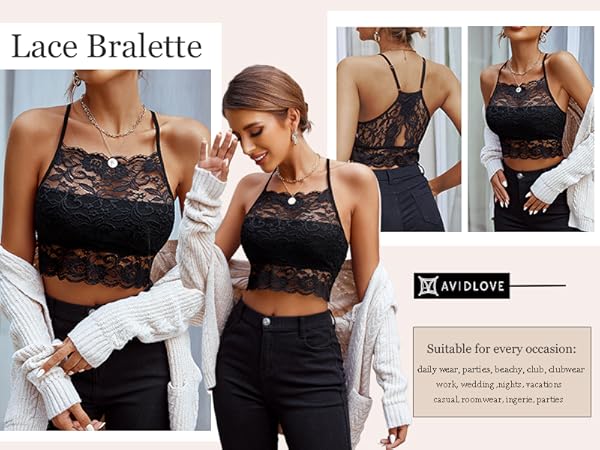600x450 pixels.
Task: Open the back-view bralette photo
Action: 399,129
